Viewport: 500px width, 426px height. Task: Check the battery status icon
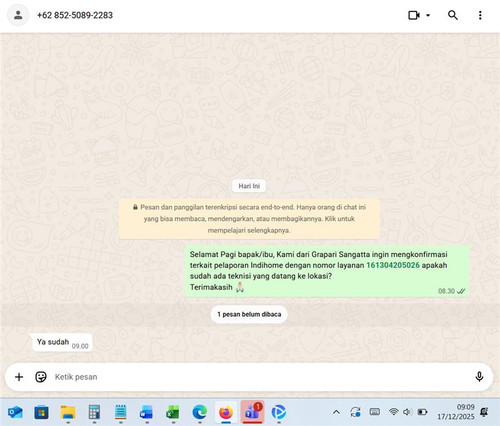422,412
